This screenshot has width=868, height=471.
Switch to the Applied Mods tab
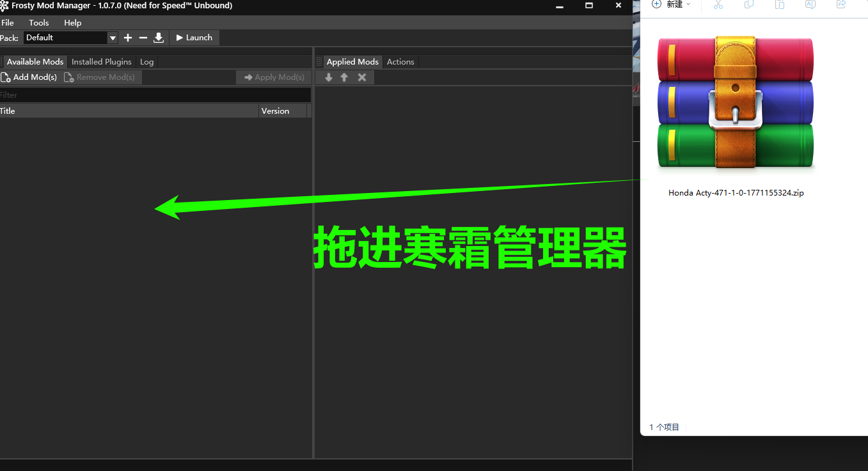click(x=352, y=62)
